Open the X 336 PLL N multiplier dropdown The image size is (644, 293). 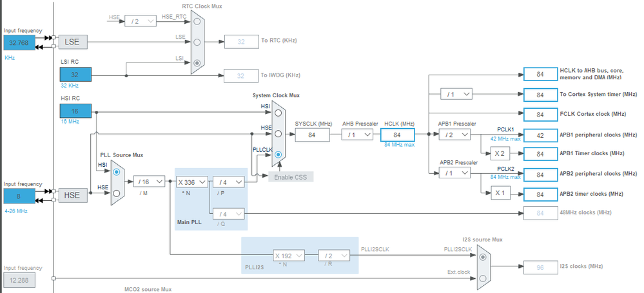[x=192, y=182]
